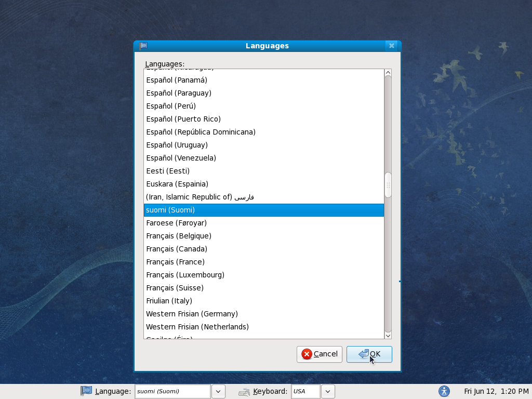Pick Western Frisian (Netherlands) language
This screenshot has width=532, height=399.
197,327
